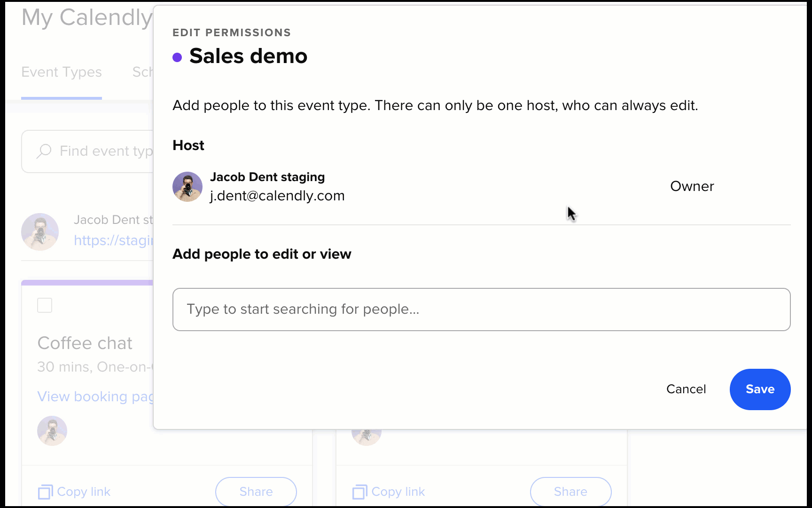The width and height of the screenshot is (812, 508).
Task: Switch to the Event Types tab
Action: coord(61,72)
